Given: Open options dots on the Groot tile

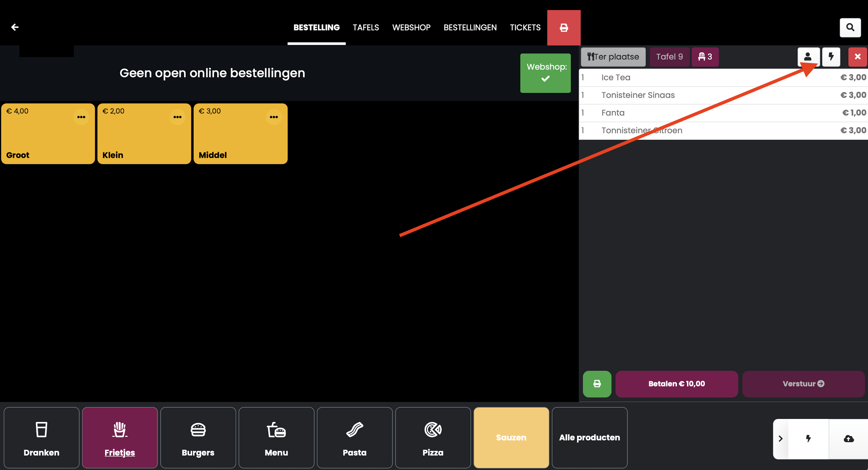Looking at the screenshot, I should pyautogui.click(x=81, y=117).
